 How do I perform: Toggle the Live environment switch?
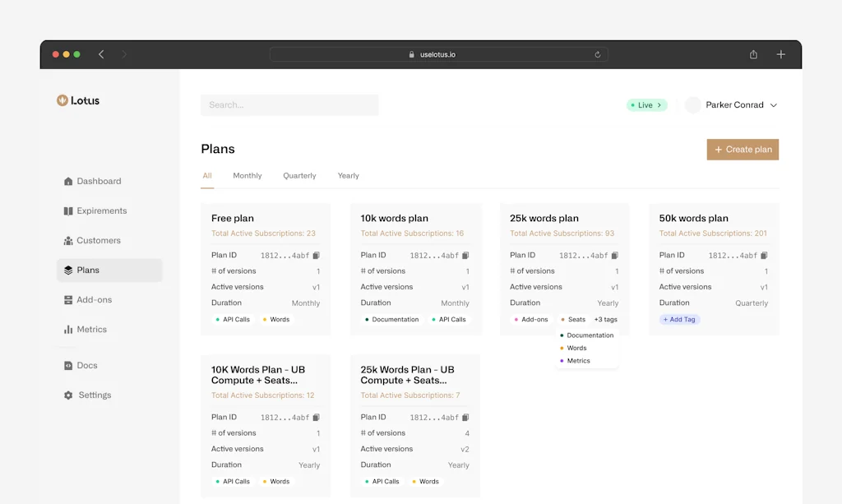[646, 105]
